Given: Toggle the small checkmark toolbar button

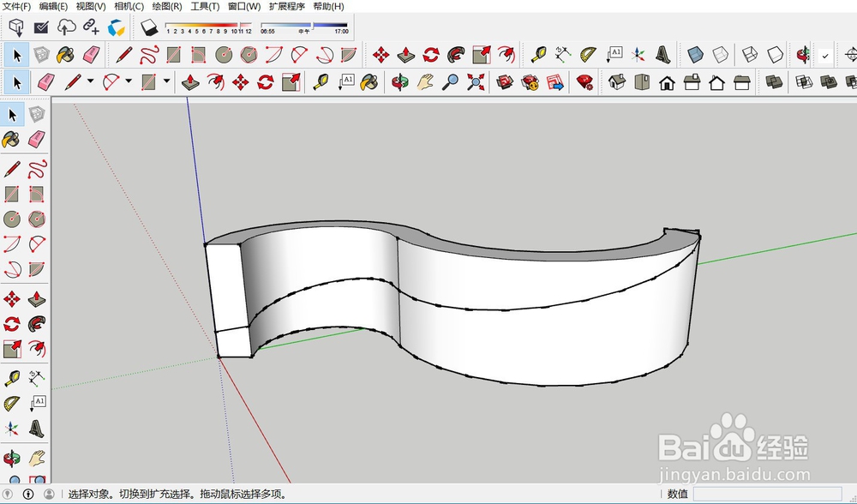Looking at the screenshot, I should click(x=825, y=55).
